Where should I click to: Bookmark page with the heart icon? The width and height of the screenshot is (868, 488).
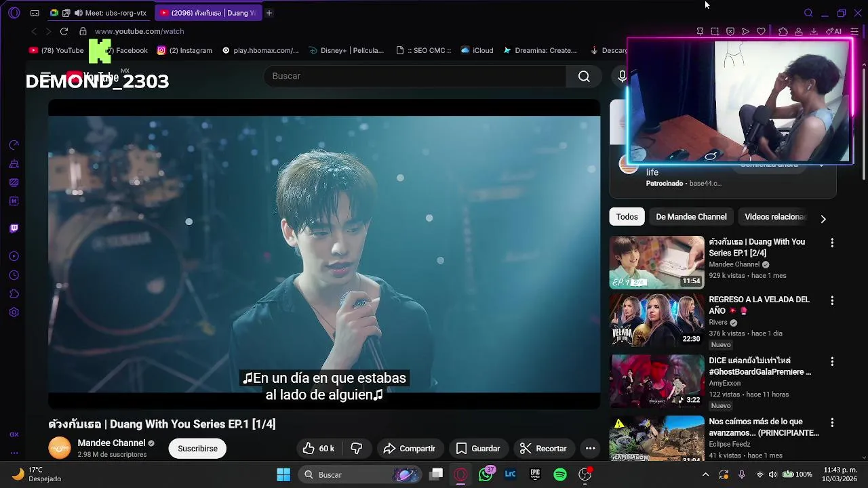coord(761,31)
